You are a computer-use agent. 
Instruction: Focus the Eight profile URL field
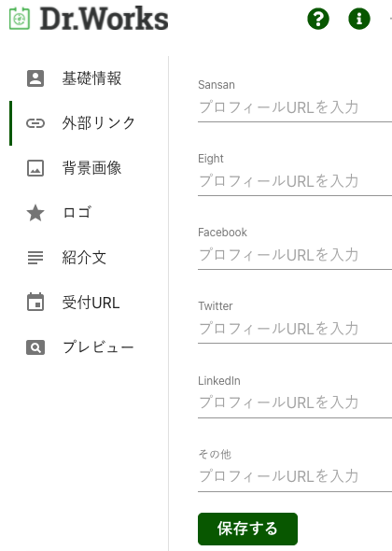(x=295, y=181)
